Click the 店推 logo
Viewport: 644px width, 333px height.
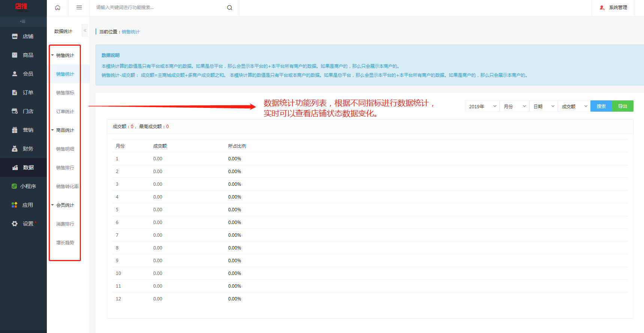(x=22, y=7)
